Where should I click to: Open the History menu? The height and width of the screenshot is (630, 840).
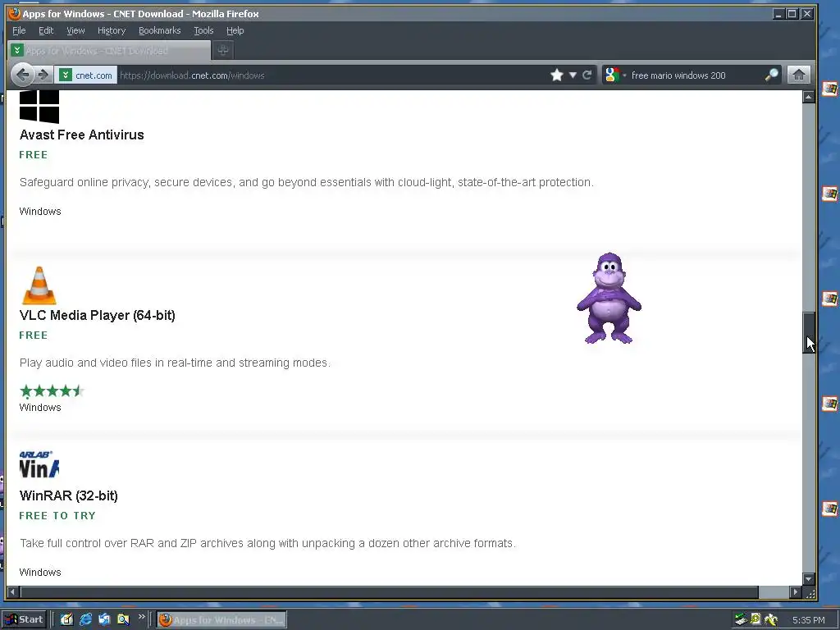pyautogui.click(x=112, y=30)
